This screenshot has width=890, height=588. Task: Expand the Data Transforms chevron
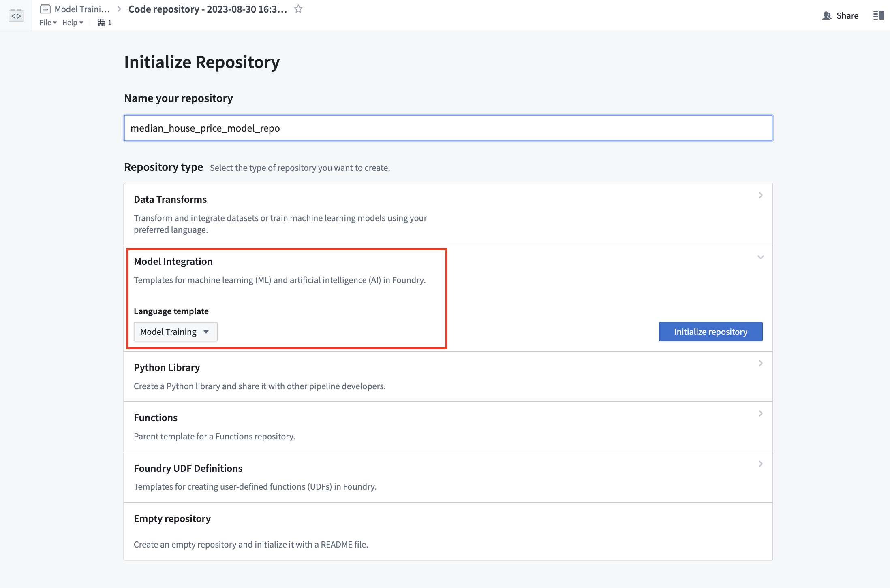tap(760, 195)
